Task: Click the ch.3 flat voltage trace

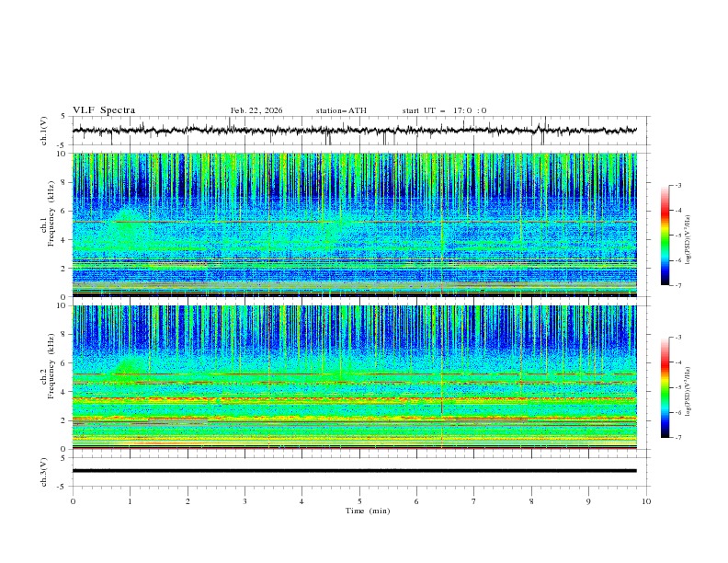Action: click(x=355, y=471)
